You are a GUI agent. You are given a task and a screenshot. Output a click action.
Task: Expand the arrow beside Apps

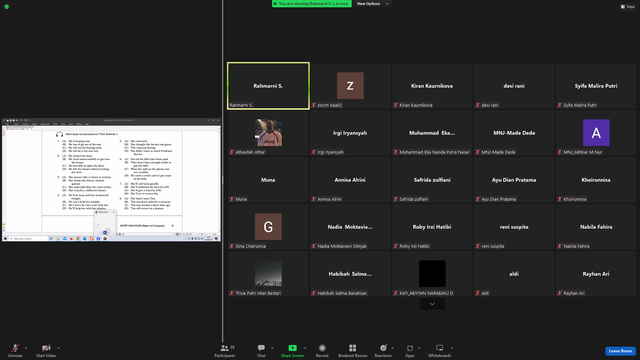coord(419,348)
